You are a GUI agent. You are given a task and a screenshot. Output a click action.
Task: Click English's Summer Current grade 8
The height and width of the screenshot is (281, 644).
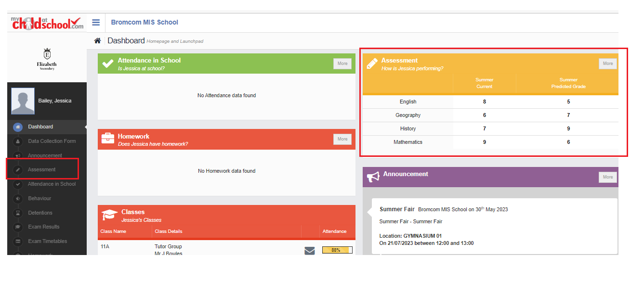coord(485,102)
